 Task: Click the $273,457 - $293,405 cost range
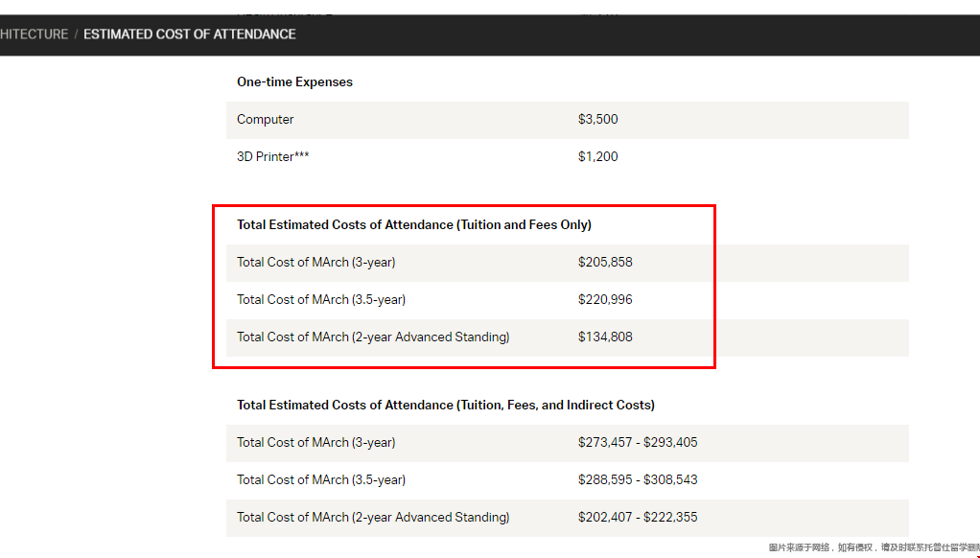pos(638,443)
